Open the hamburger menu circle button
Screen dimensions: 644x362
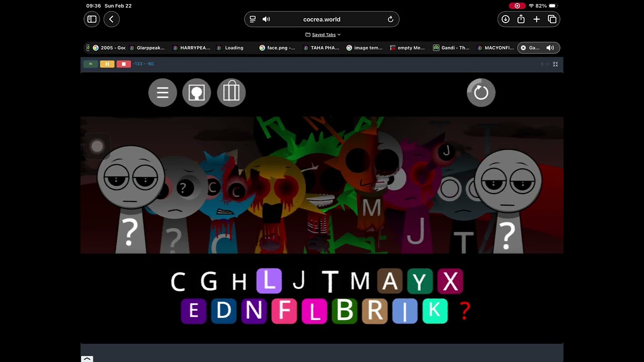[163, 93]
